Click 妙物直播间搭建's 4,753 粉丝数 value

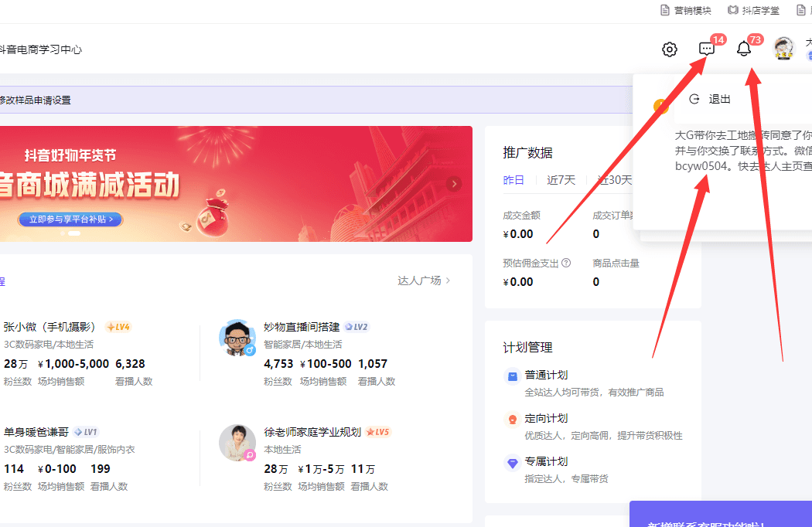[278, 364]
